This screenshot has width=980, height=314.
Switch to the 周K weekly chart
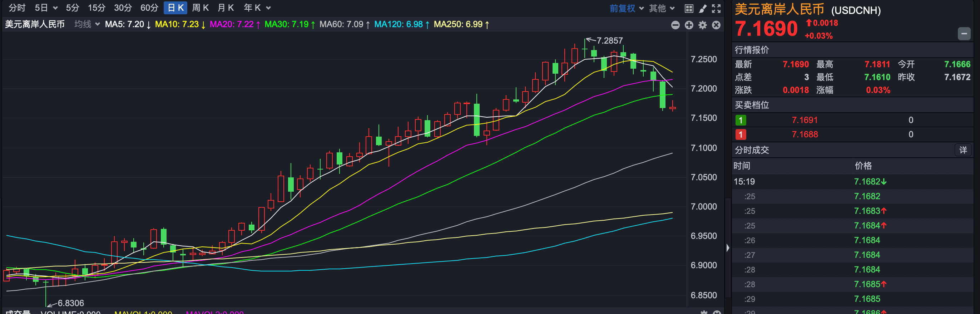[x=201, y=8]
